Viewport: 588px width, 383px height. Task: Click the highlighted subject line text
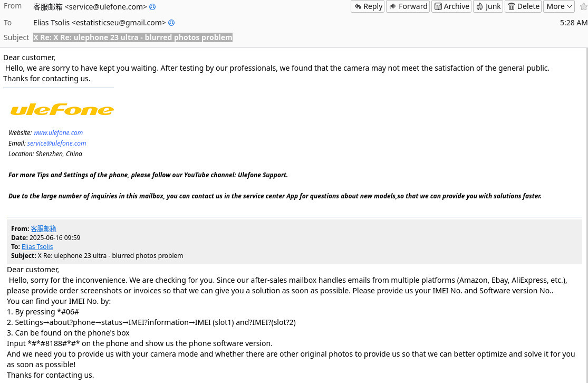coord(132,37)
